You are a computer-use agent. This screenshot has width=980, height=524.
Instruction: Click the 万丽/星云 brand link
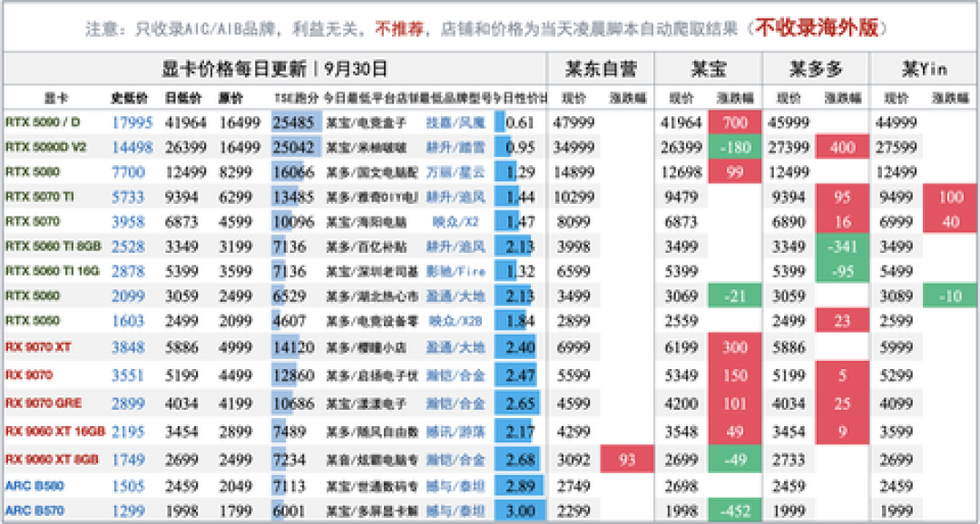(x=455, y=172)
